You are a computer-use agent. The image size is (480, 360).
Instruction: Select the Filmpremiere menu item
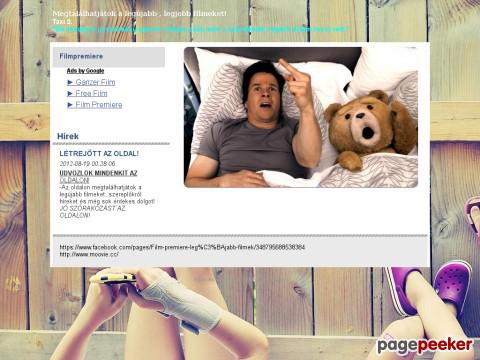(x=109, y=57)
